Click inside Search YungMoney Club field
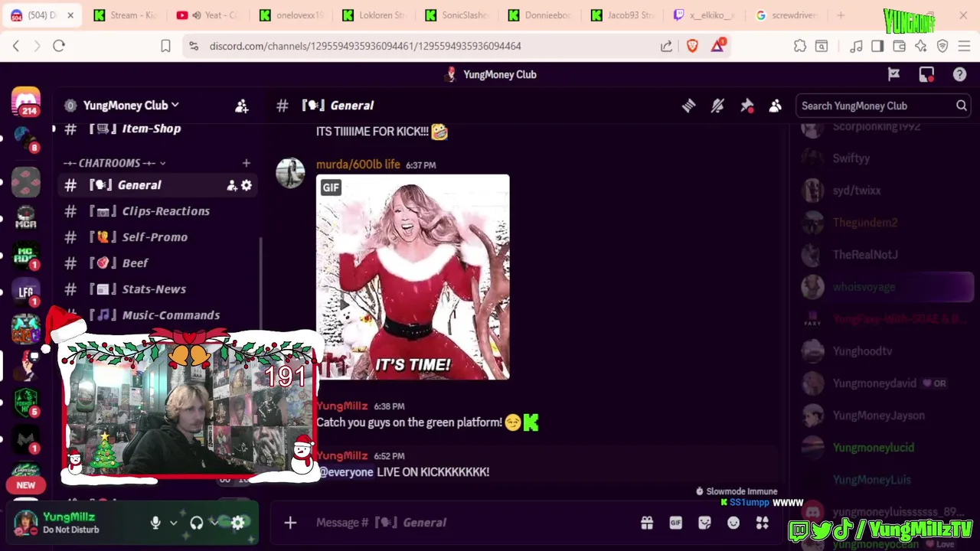Screen dimensions: 980x551 pyautogui.click(x=884, y=106)
